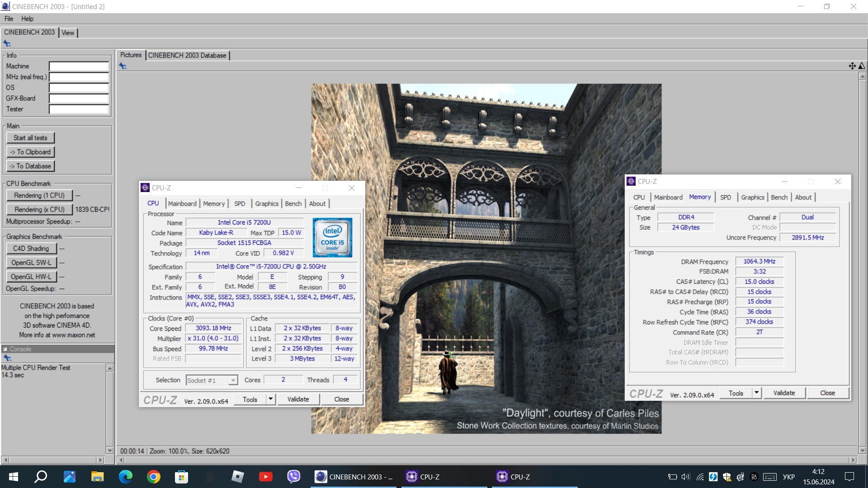Open the Bench tab in left CPU-Z

tap(293, 204)
